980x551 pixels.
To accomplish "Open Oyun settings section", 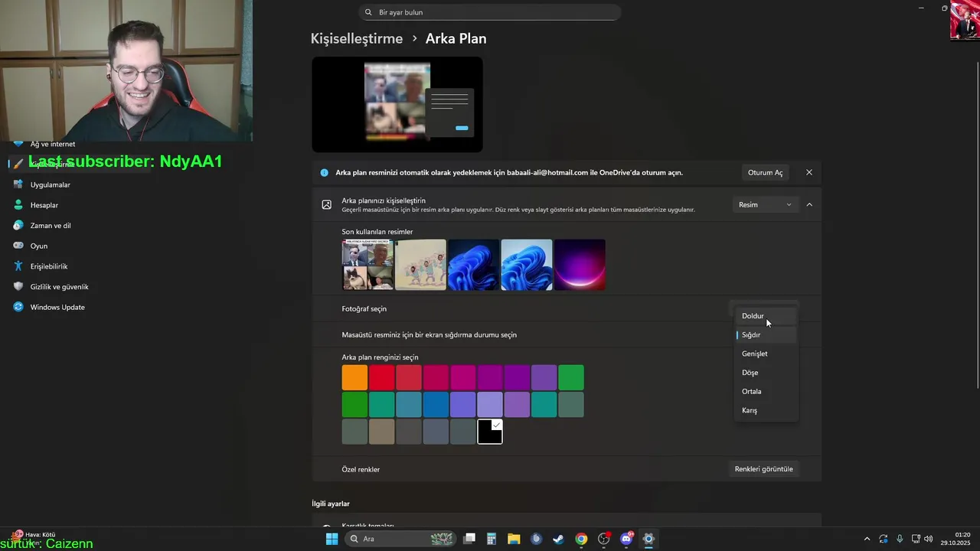I will pos(39,246).
